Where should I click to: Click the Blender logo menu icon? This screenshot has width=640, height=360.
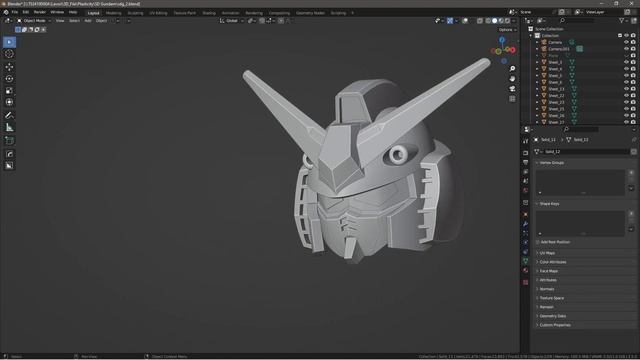6,12
